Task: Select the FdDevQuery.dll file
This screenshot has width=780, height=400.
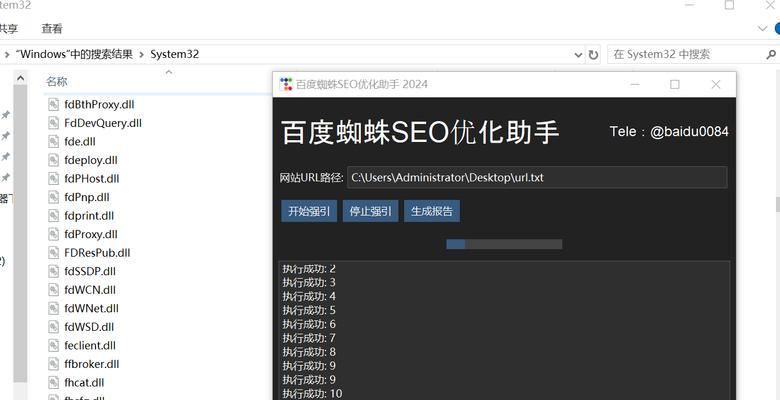Action: [103, 123]
